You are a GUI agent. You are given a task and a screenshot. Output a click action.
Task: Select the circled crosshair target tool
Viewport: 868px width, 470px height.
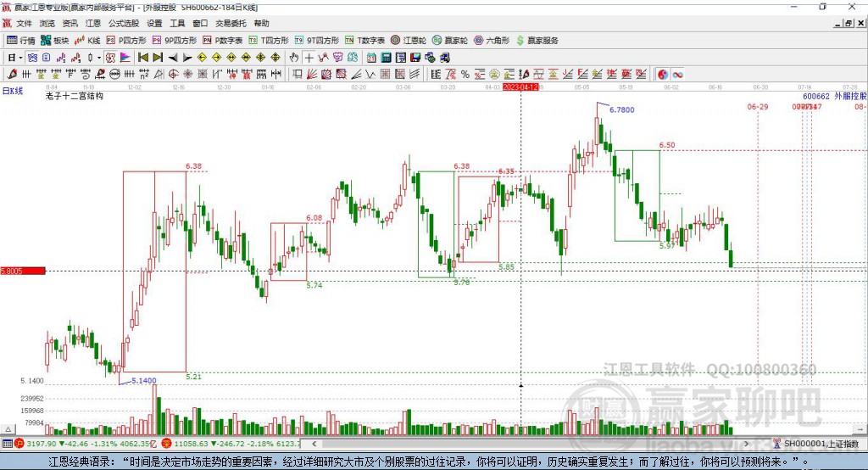[x=173, y=75]
